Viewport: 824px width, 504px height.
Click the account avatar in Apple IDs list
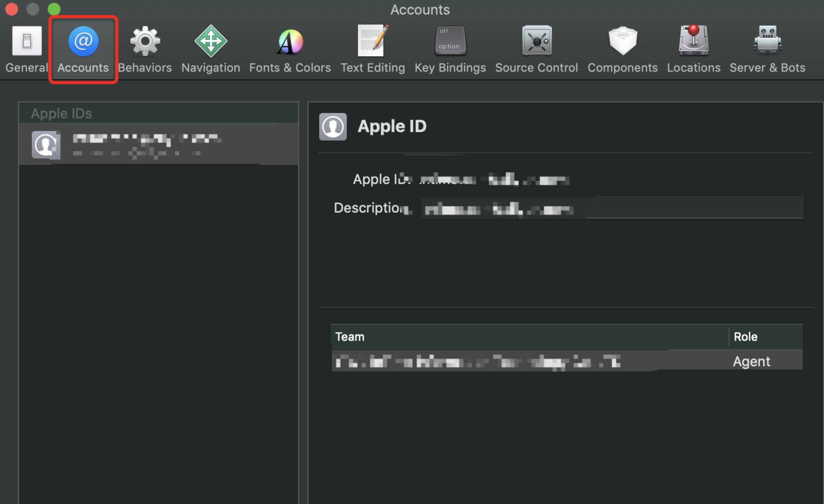[46, 144]
